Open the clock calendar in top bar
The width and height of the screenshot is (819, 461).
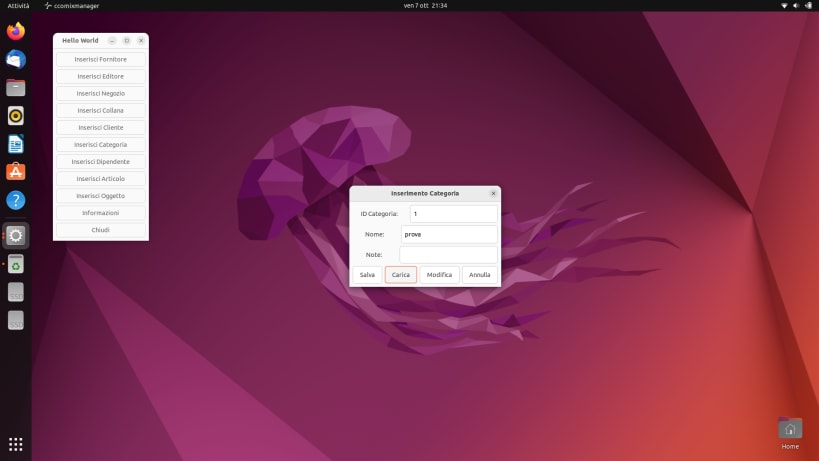(x=425, y=6)
